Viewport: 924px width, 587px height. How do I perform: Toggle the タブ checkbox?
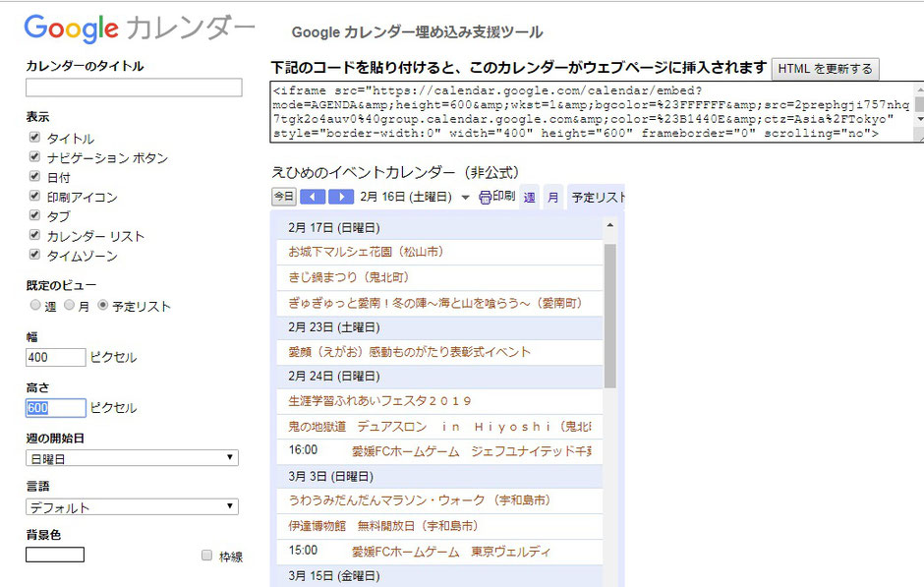pyautogui.click(x=34, y=215)
